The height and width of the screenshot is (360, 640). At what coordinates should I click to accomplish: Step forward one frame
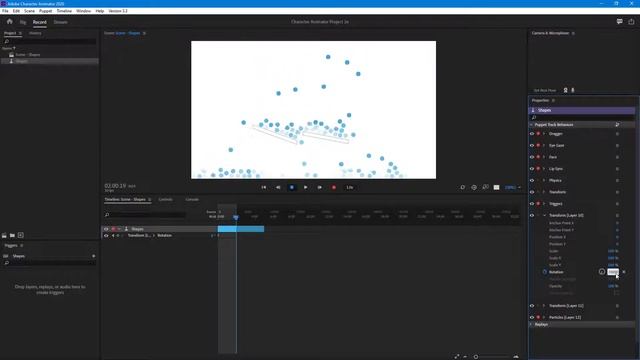click(320, 187)
